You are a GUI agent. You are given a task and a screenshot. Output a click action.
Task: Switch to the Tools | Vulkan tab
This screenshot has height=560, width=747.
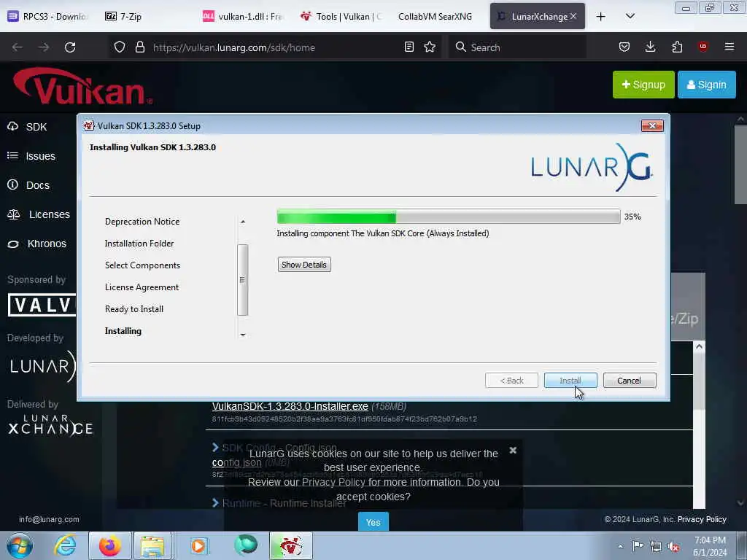(341, 16)
